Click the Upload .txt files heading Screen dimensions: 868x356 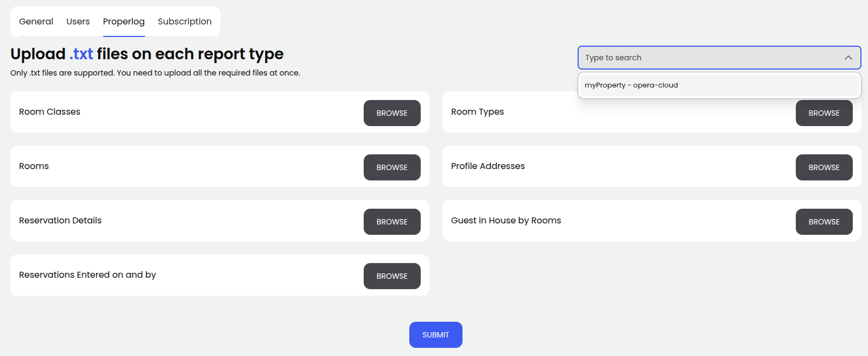[x=147, y=54]
